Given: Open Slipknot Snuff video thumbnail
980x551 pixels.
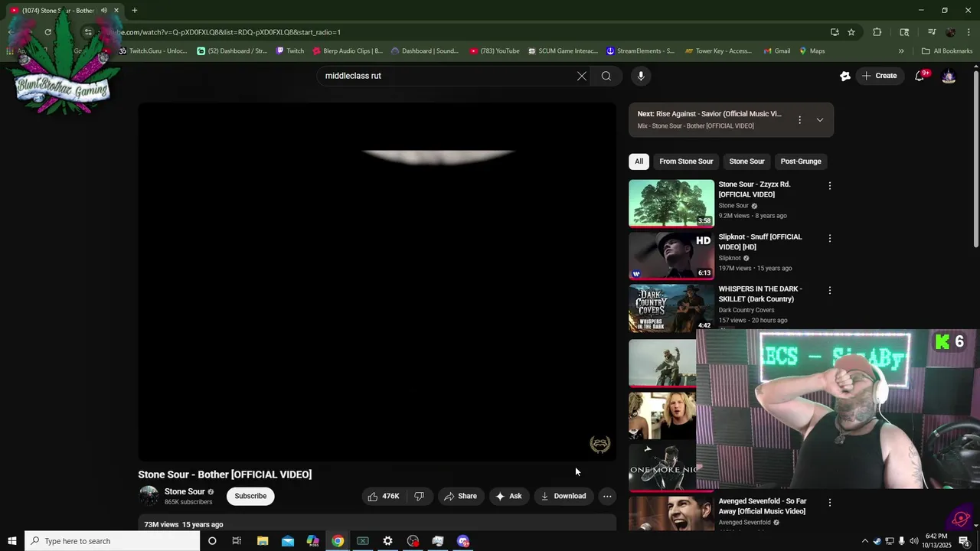Looking at the screenshot, I should [x=671, y=256].
